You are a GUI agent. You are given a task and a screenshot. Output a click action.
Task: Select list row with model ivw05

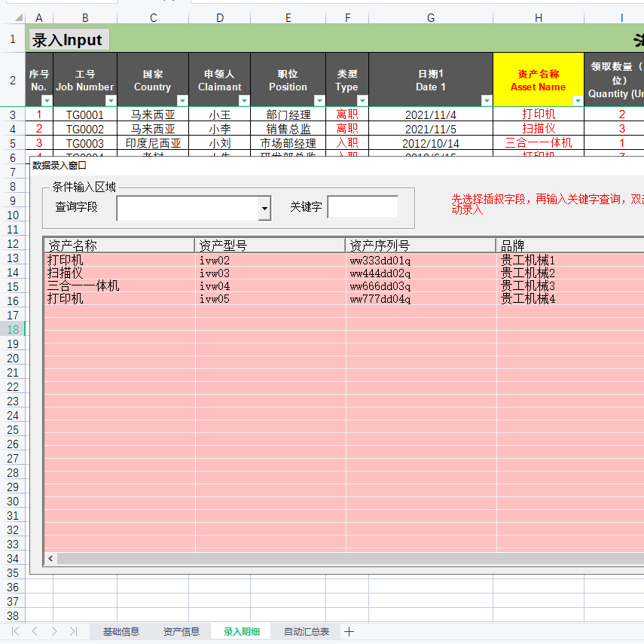[x=344, y=298]
